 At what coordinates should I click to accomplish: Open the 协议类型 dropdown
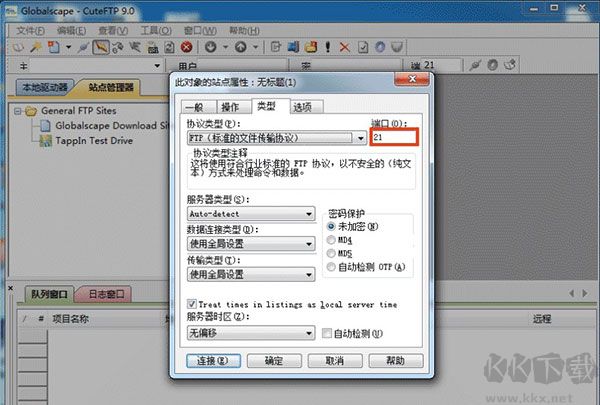277,138
